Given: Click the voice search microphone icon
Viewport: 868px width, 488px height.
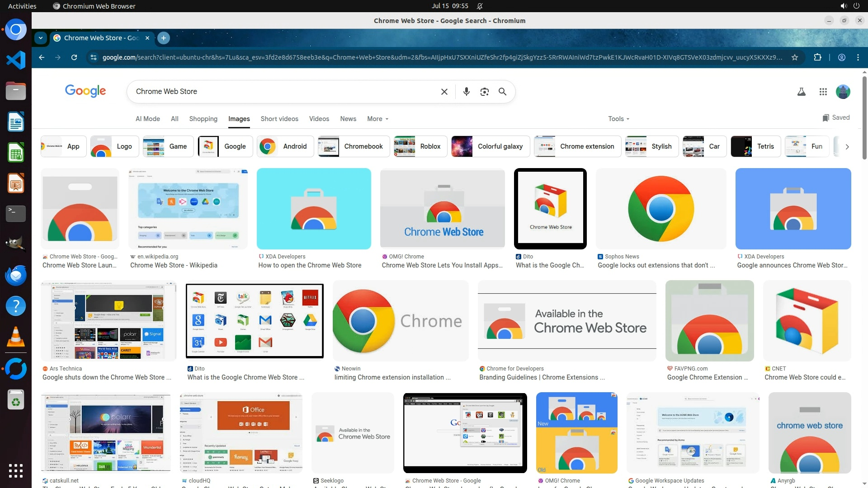Looking at the screenshot, I should tap(466, 92).
